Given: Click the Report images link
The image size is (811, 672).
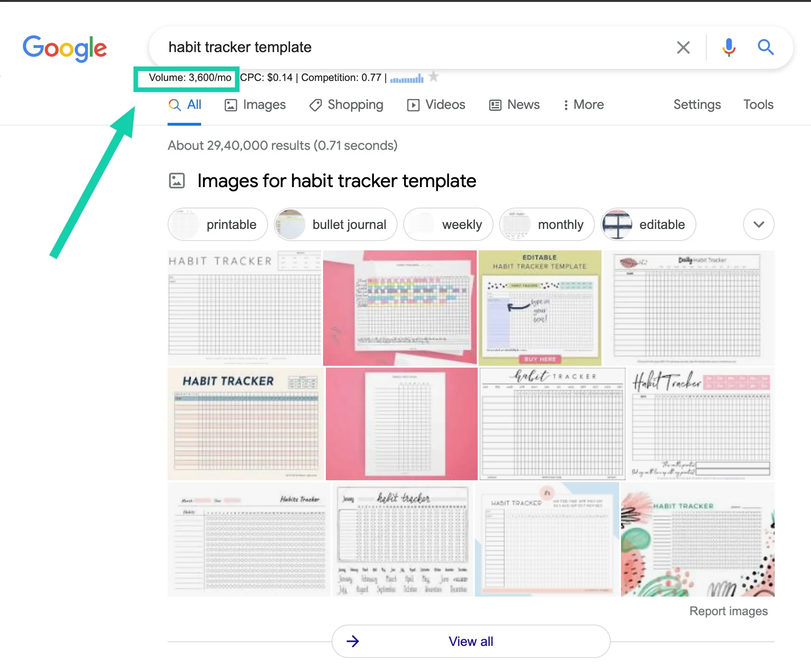Looking at the screenshot, I should click(728, 611).
